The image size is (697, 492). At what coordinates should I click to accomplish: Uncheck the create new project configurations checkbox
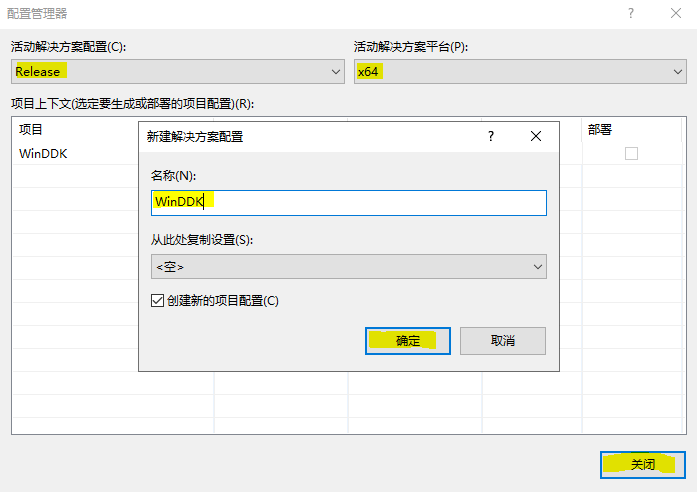tap(157, 301)
